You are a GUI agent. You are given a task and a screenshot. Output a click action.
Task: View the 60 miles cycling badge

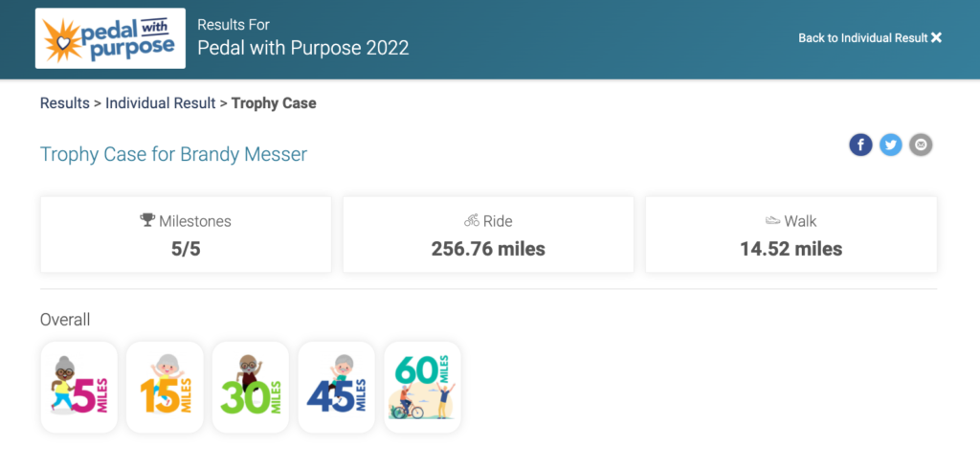(x=422, y=387)
